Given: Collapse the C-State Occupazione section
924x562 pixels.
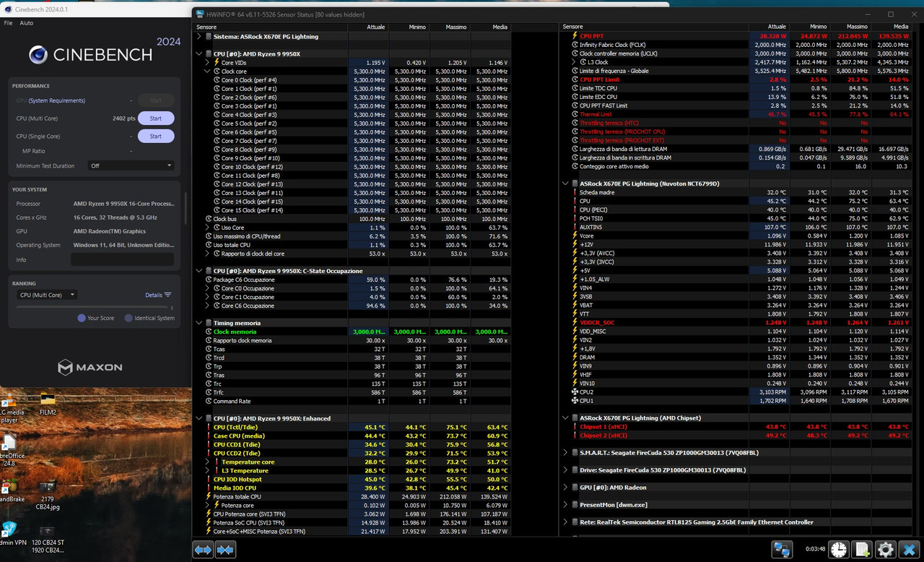Looking at the screenshot, I should pyautogui.click(x=199, y=271).
